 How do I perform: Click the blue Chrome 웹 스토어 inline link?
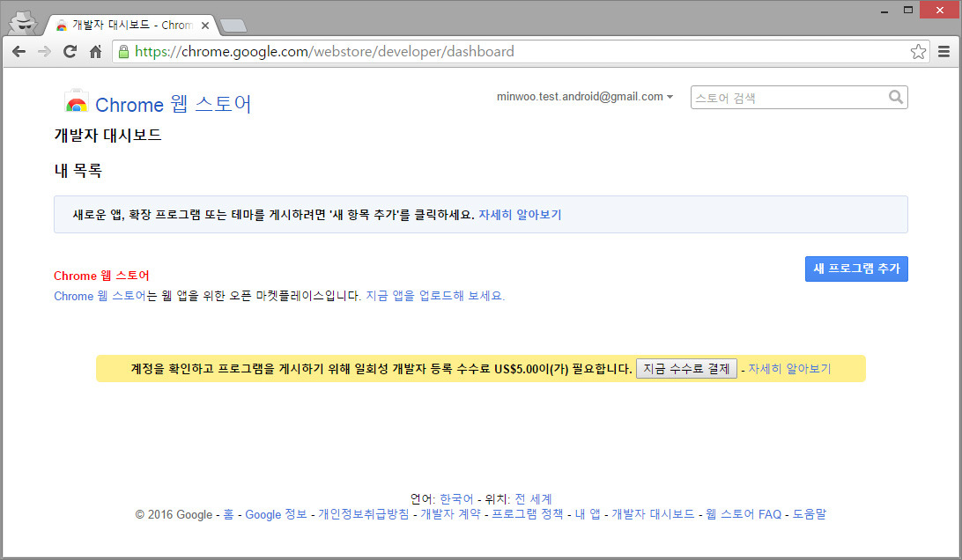click(x=100, y=296)
